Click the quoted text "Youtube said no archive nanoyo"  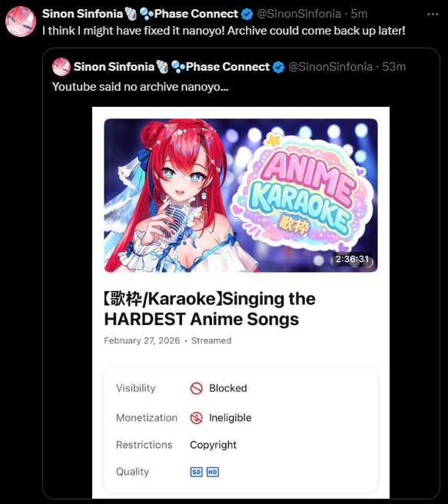pos(140,87)
